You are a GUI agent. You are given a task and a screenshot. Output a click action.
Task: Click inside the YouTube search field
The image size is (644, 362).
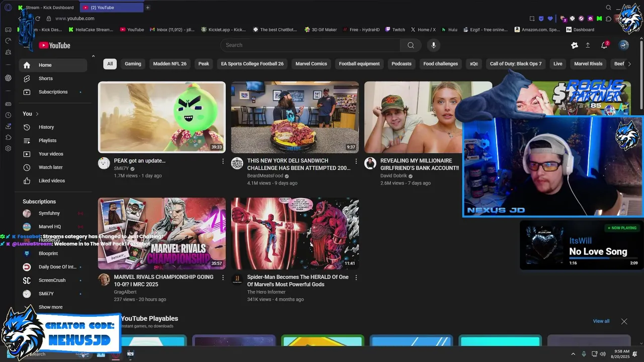pyautogui.click(x=310, y=45)
